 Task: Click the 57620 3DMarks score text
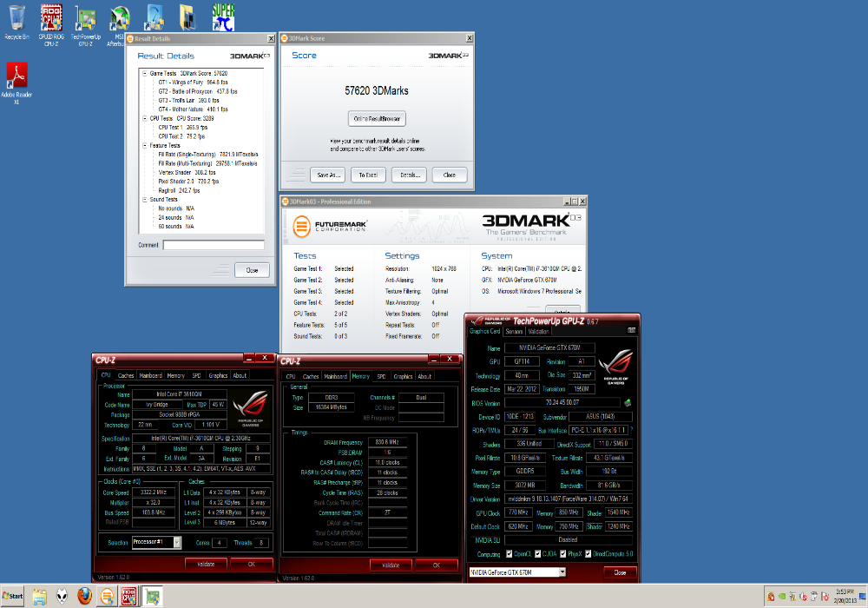tap(377, 91)
